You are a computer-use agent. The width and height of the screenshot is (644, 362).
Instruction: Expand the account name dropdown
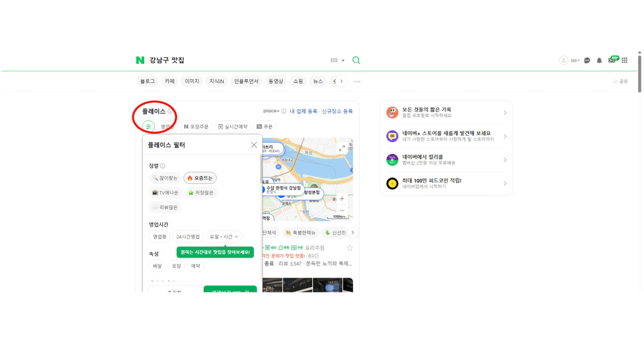[x=575, y=61]
